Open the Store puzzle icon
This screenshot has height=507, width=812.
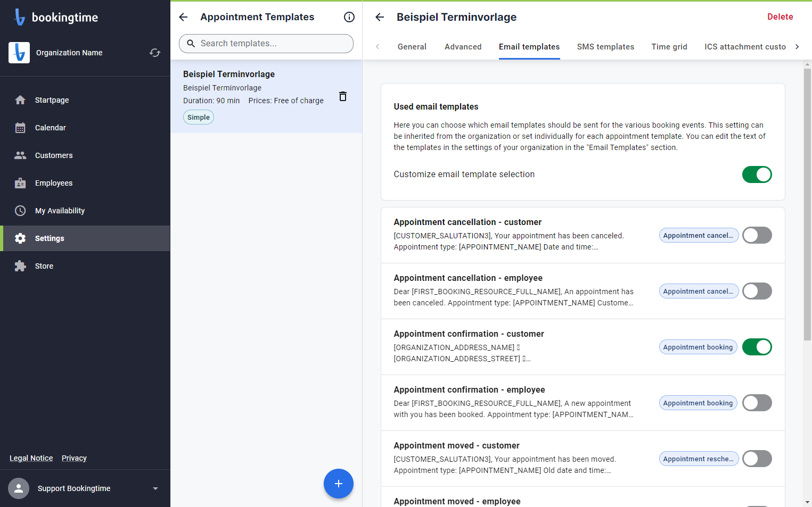pos(20,266)
